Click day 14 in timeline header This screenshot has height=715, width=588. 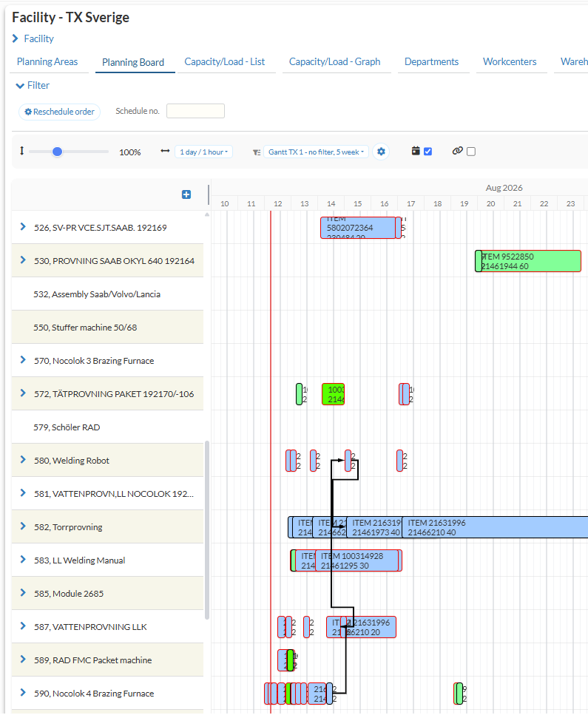coord(331,204)
